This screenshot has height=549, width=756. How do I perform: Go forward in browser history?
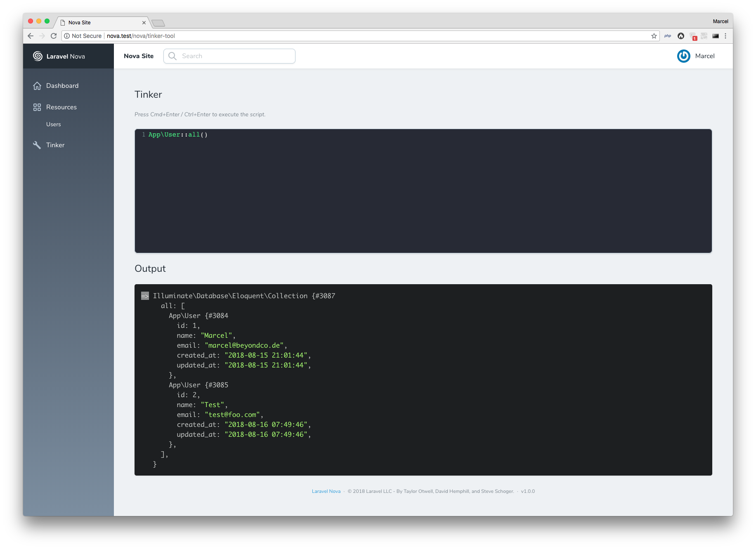42,36
